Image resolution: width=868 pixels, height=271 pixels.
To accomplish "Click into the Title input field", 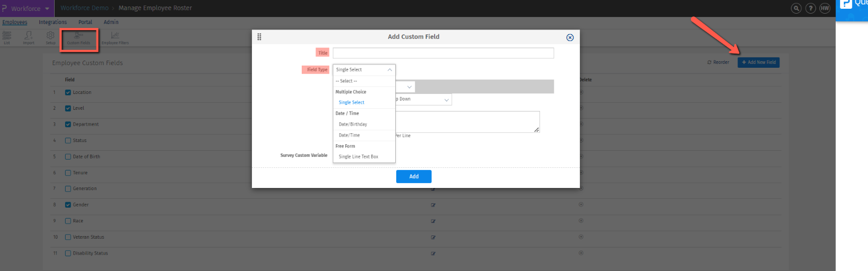I will coord(443,53).
